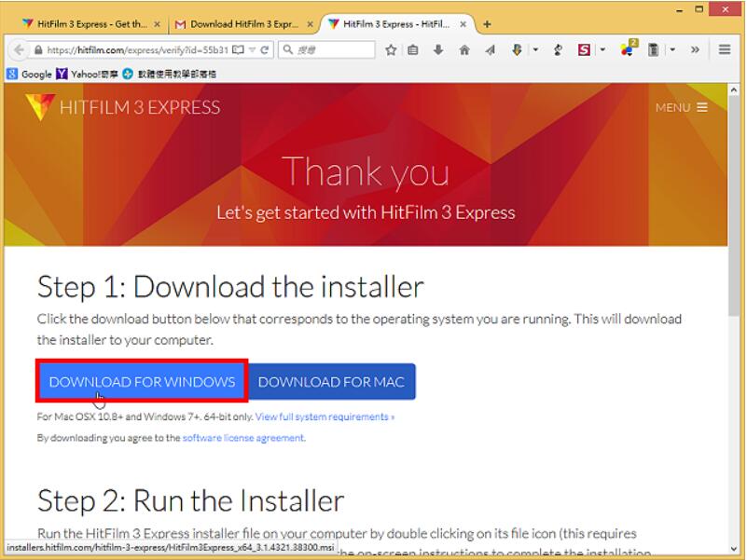Click the 'Thank you' heading text

pos(366,171)
